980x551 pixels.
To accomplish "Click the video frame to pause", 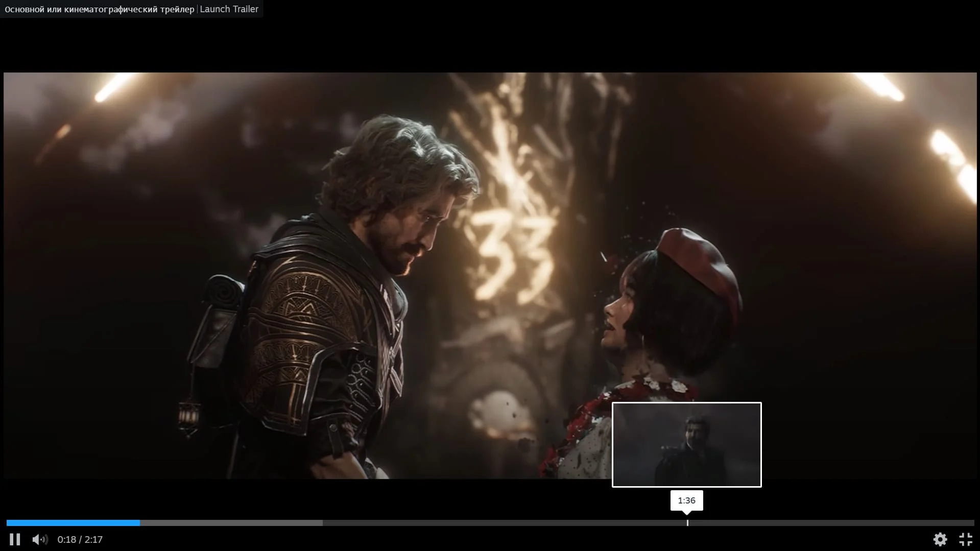I will (x=490, y=276).
